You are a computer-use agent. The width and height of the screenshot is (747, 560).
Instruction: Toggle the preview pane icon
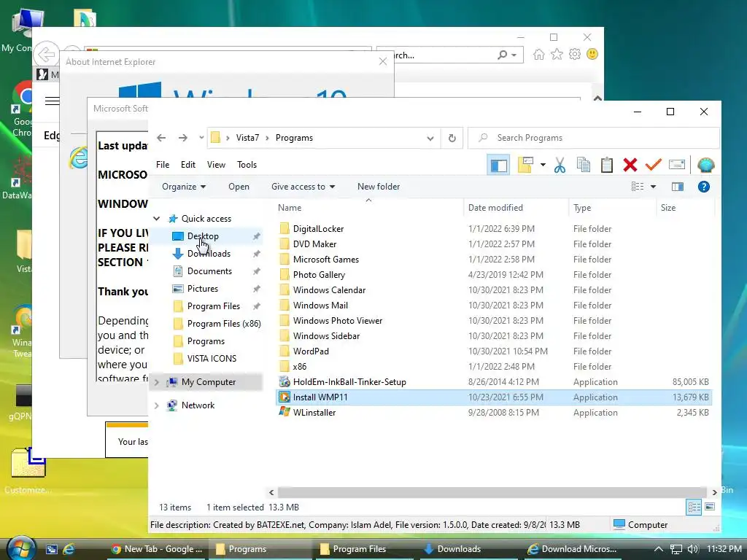pyautogui.click(x=678, y=187)
